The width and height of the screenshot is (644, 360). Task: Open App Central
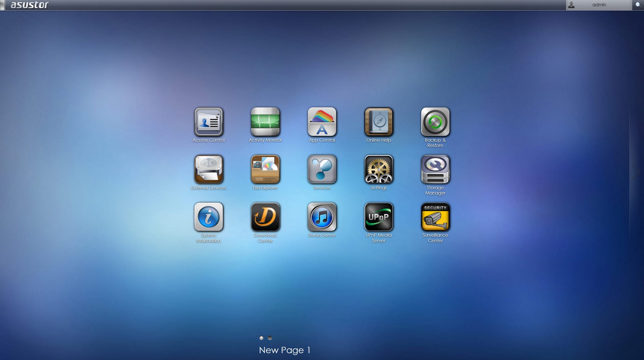(322, 122)
